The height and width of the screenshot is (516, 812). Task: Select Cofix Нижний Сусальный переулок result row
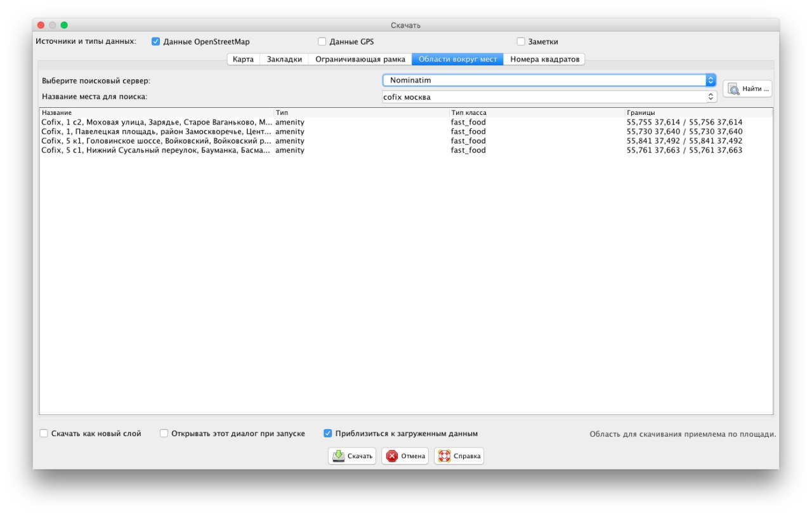click(406, 150)
